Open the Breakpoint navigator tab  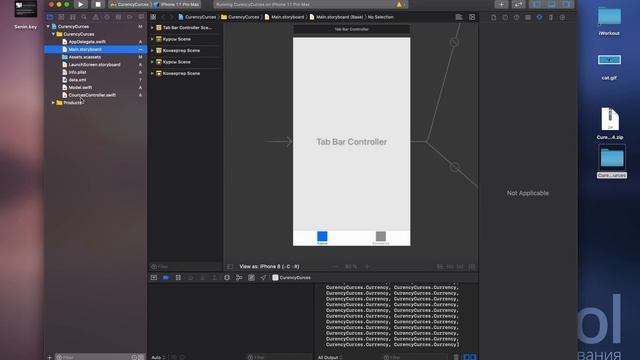pyautogui.click(x=130, y=17)
